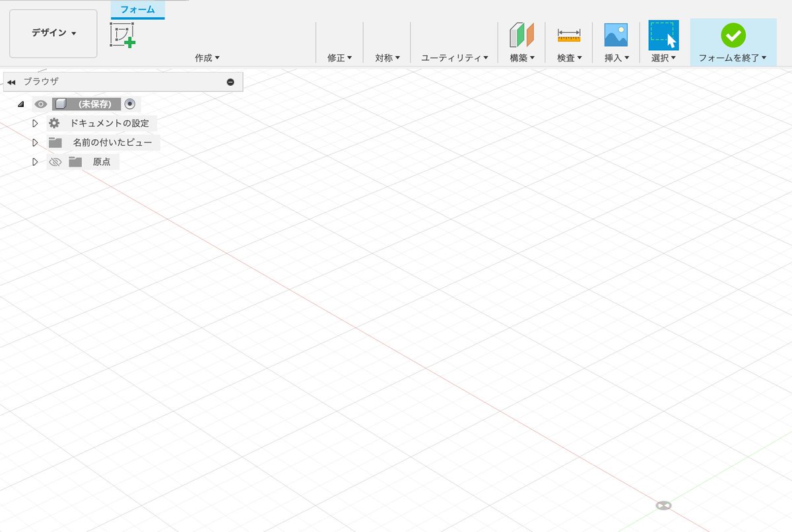This screenshot has width=792, height=532.
Task: Click the document settings gear icon
Action: coord(54,123)
